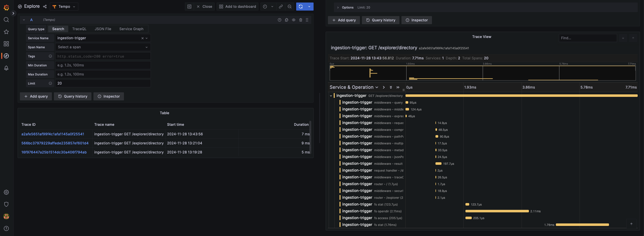The height and width of the screenshot is (236, 644).
Task: Click the share Explore icon
Action: (45, 7)
